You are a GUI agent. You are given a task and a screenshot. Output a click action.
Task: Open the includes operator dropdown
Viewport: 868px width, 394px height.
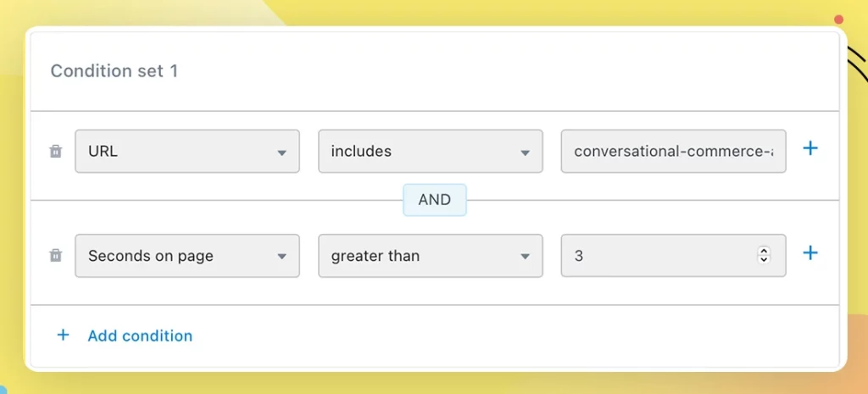tap(430, 151)
